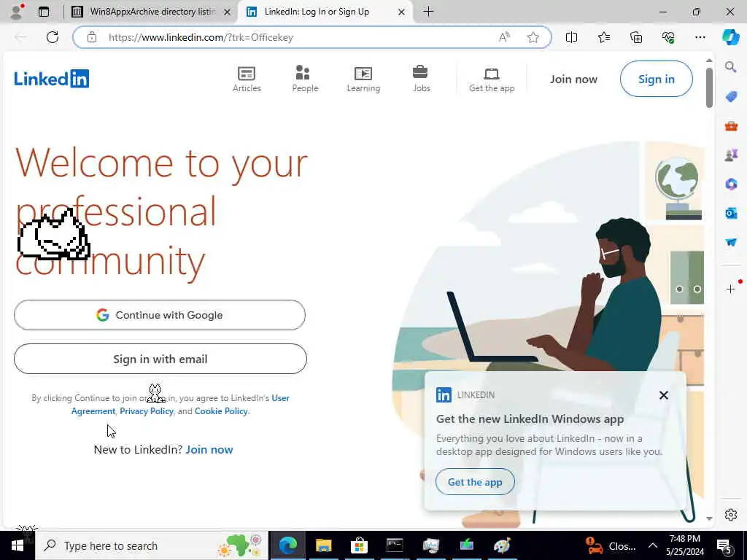Open Microsoft Store from taskbar
Image resolution: width=747 pixels, height=560 pixels.
click(x=359, y=545)
